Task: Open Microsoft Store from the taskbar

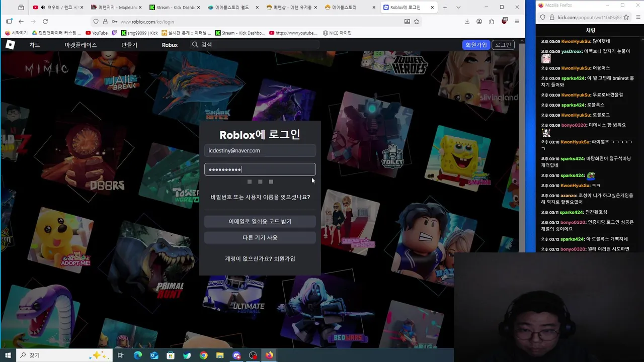Action: pyautogui.click(x=171, y=355)
